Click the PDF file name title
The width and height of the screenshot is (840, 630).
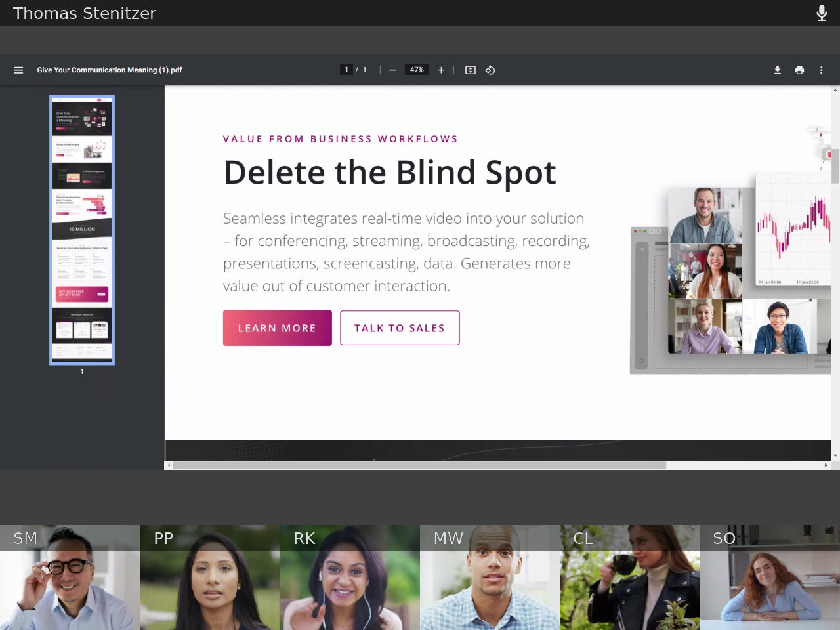pyautogui.click(x=110, y=70)
